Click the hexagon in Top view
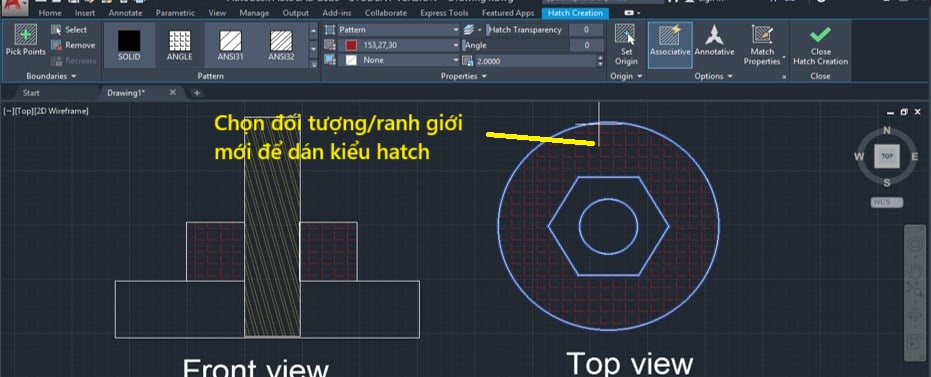Screen dimensions: 931x377 point(609,226)
